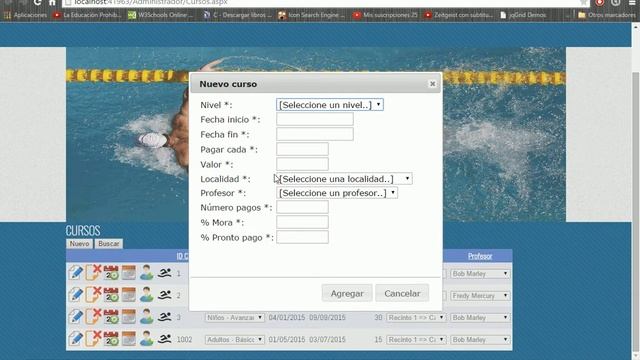Image resolution: width=640 pixels, height=360 pixels.
Task: Open the gray calendar icon in course 2 row
Action: (x=129, y=295)
